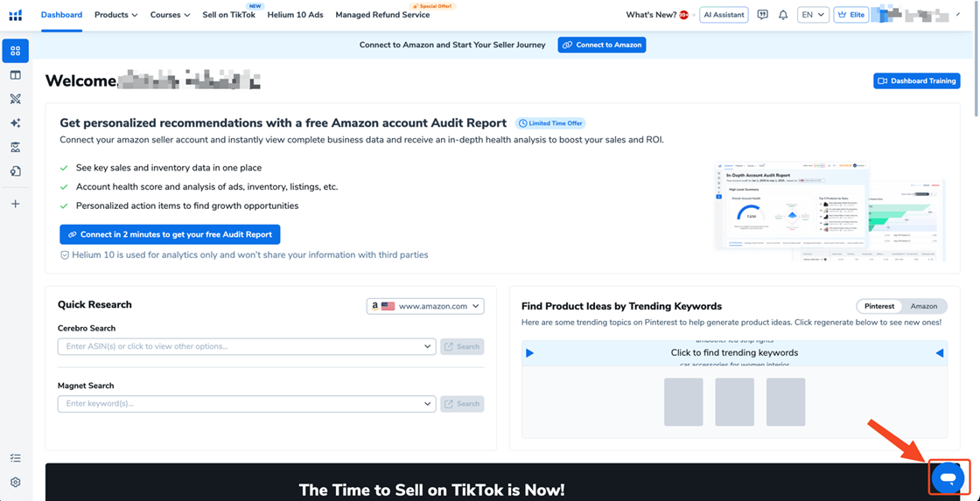This screenshot has width=980, height=501.
Task: Click the Connect to Amazon button
Action: coord(601,45)
